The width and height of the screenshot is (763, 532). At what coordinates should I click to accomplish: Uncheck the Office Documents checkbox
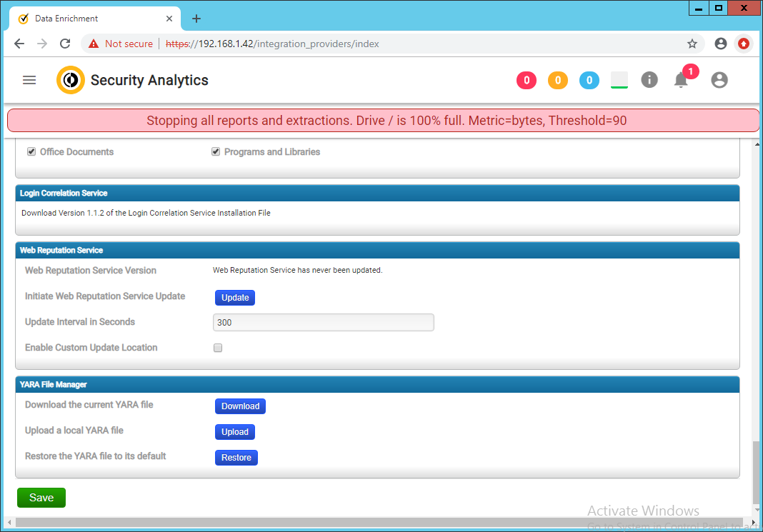(x=31, y=152)
